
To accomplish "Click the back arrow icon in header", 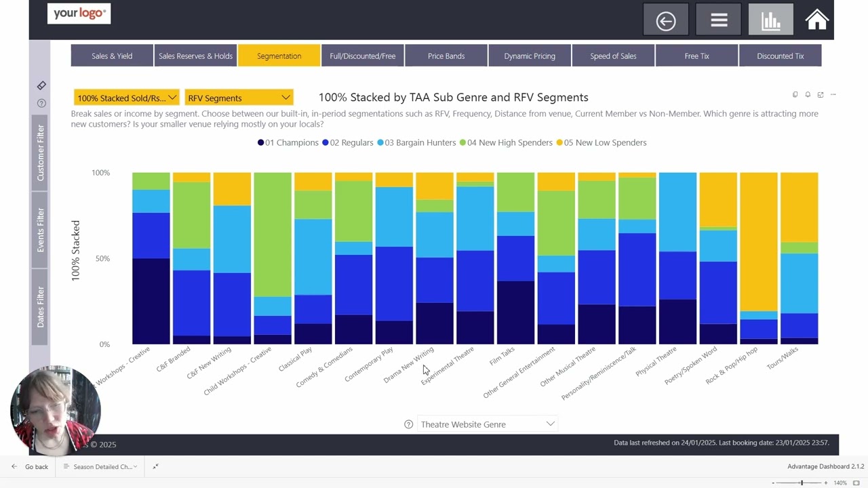I will (666, 20).
